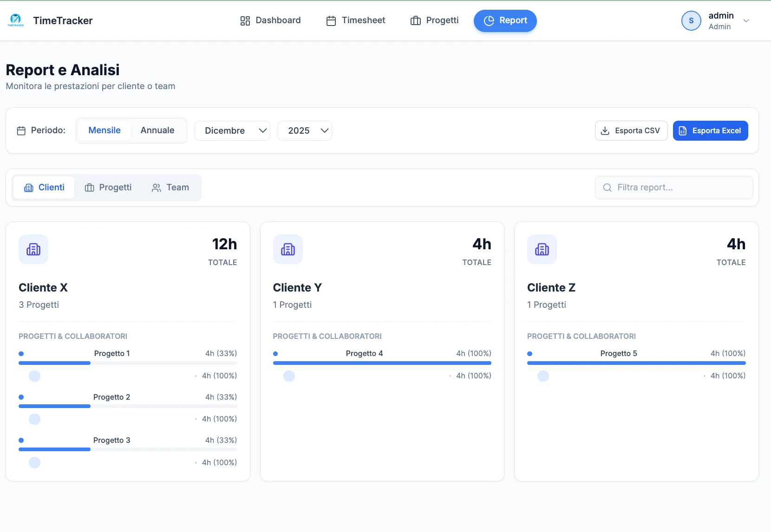
Task: Switch period to Annuale
Action: click(157, 130)
